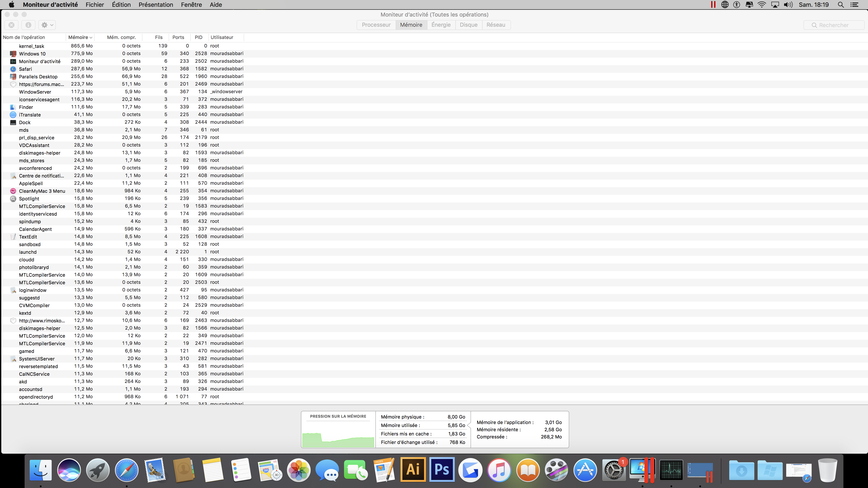Screen dimensions: 868x488
Task: Open the Fenêtre menu
Action: (x=191, y=5)
